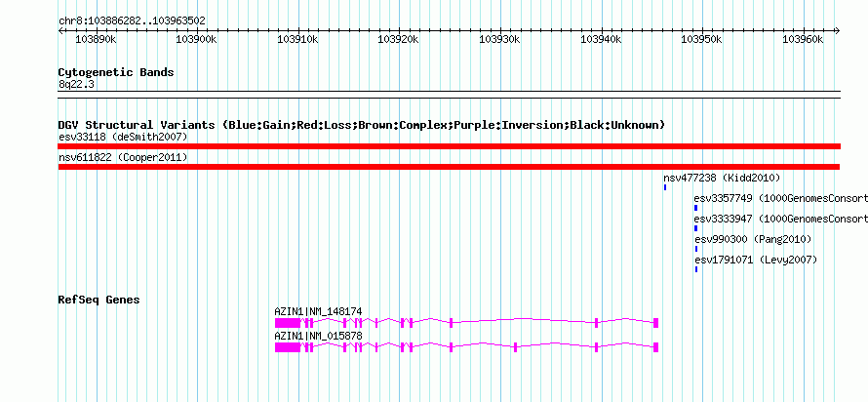Click the 103930k ruler tick label
The image size is (868, 402).
(x=500, y=40)
